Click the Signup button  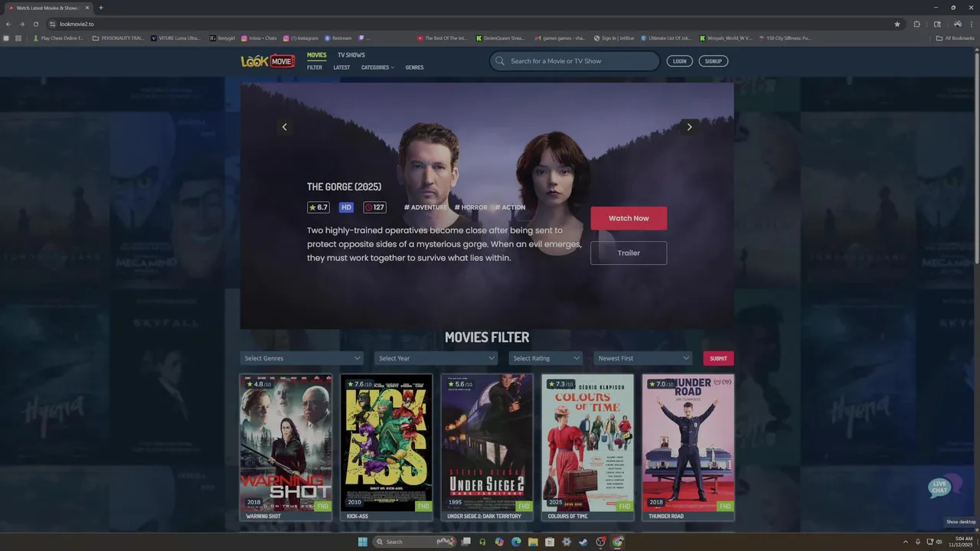714,61
